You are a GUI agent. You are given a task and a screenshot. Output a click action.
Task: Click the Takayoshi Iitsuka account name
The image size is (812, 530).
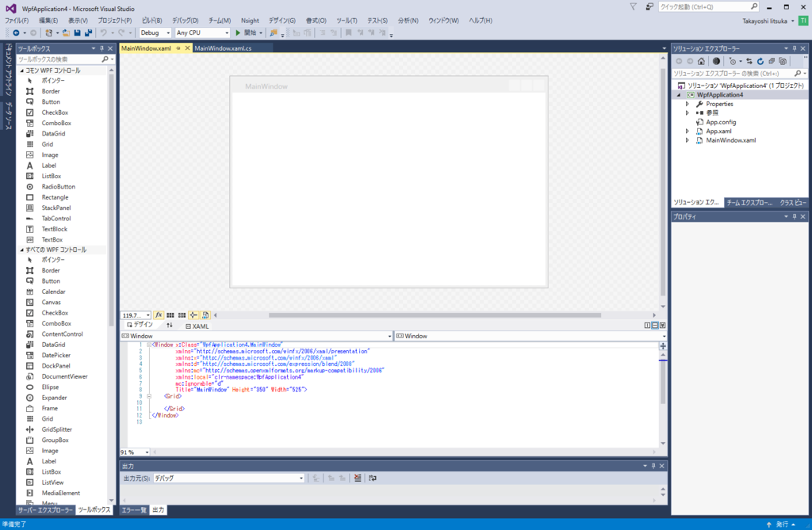764,21
